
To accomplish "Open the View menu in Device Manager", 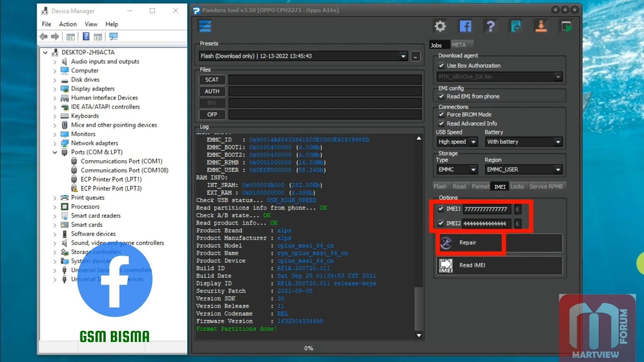I will (91, 24).
